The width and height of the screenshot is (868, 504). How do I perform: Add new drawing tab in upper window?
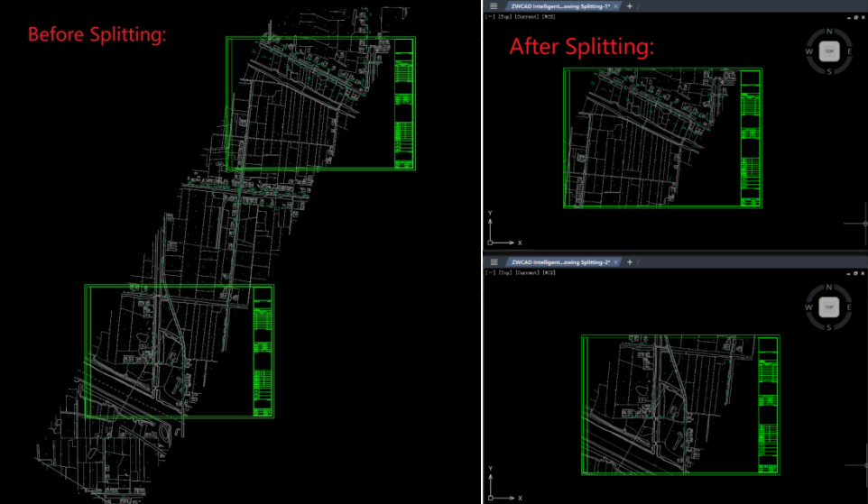tap(630, 6)
